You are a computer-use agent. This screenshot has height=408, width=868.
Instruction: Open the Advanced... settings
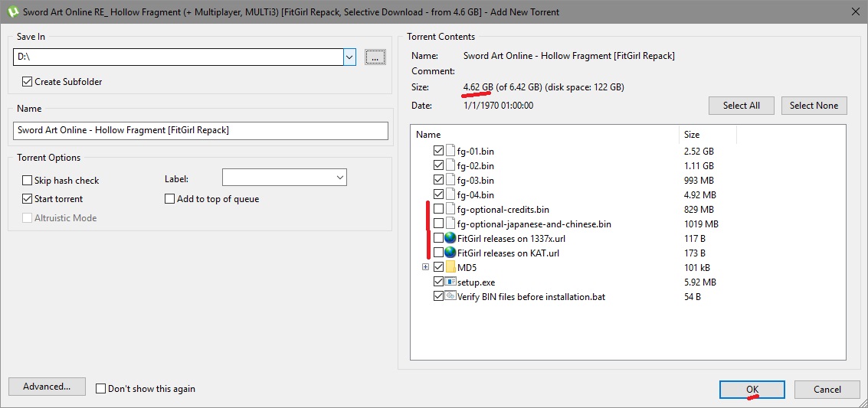click(47, 387)
